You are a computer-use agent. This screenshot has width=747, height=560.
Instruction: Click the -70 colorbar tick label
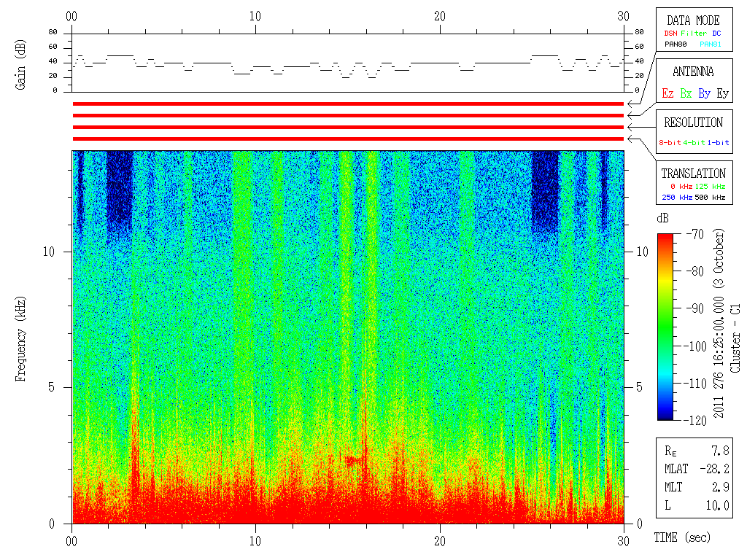[x=695, y=234]
